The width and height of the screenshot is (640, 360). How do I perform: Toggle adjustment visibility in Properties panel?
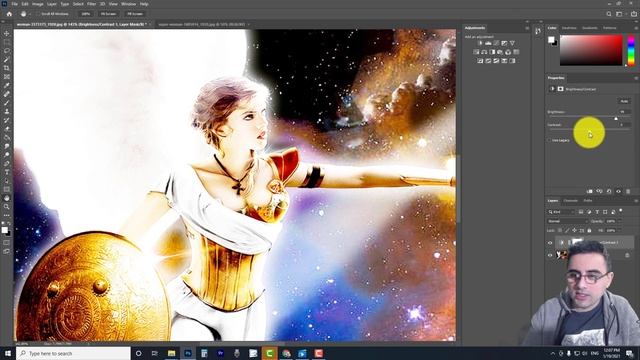click(619, 191)
